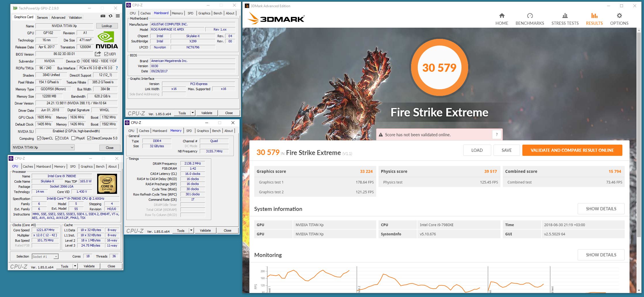
Task: Click Validate in CPU-Z Memory window
Action: [205, 230]
